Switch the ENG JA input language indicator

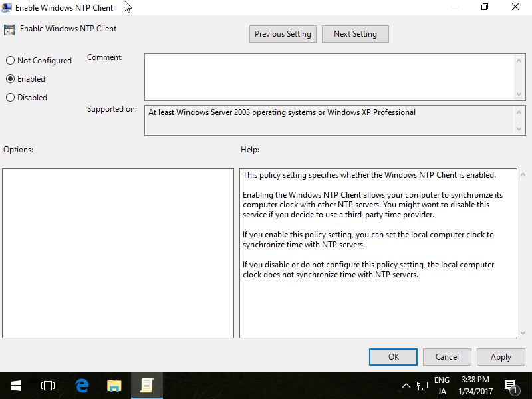[442, 386]
